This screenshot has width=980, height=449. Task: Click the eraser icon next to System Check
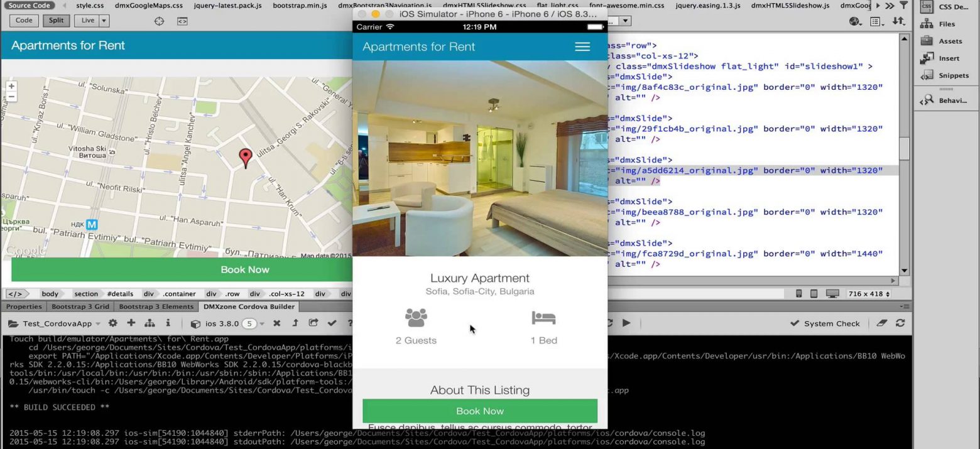click(x=881, y=323)
